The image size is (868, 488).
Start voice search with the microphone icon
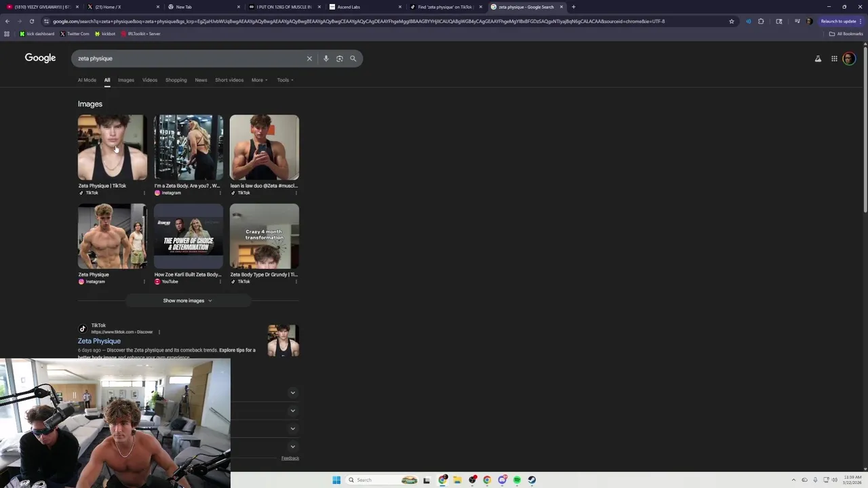coord(326,58)
